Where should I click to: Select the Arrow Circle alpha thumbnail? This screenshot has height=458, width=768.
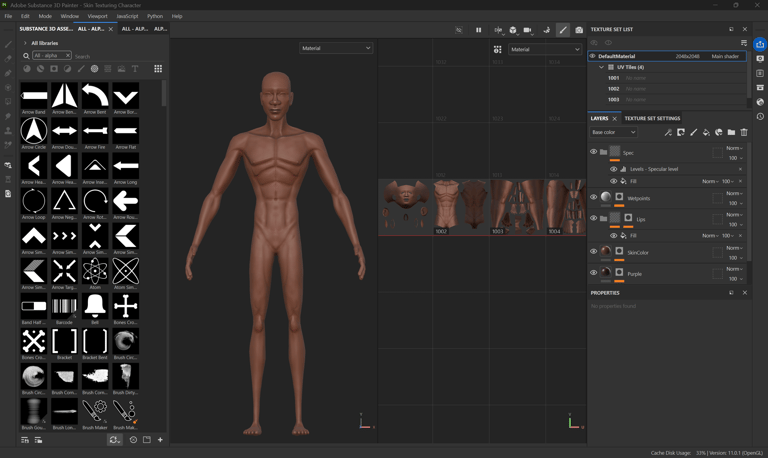coord(34,131)
